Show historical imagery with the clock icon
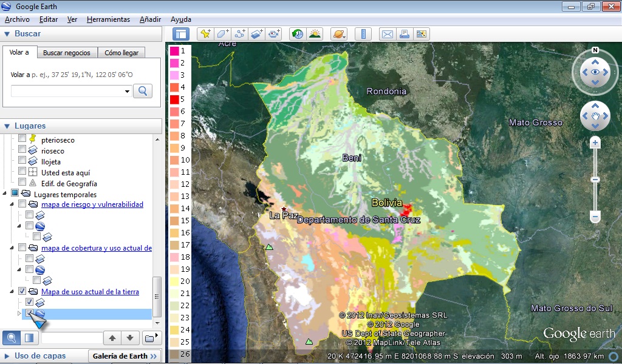 click(x=297, y=34)
